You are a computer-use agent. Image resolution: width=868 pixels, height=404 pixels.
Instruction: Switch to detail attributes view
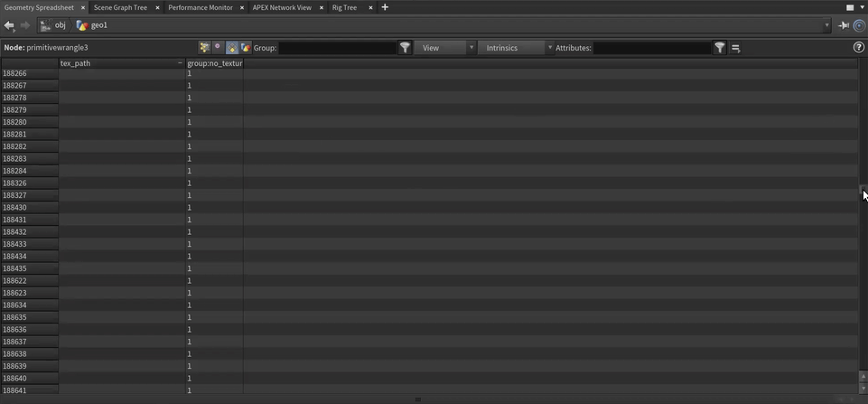[x=246, y=48]
